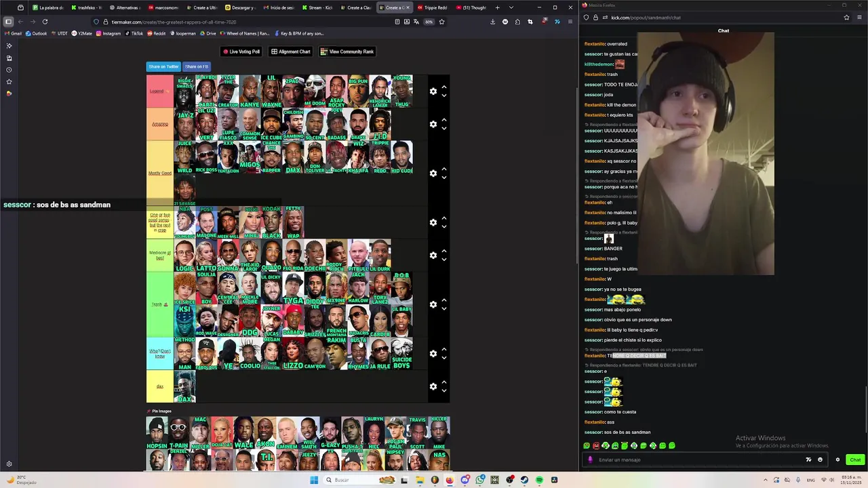Select Pitbull image in Mediocre row
The width and height of the screenshot is (868, 488).
coord(358,256)
